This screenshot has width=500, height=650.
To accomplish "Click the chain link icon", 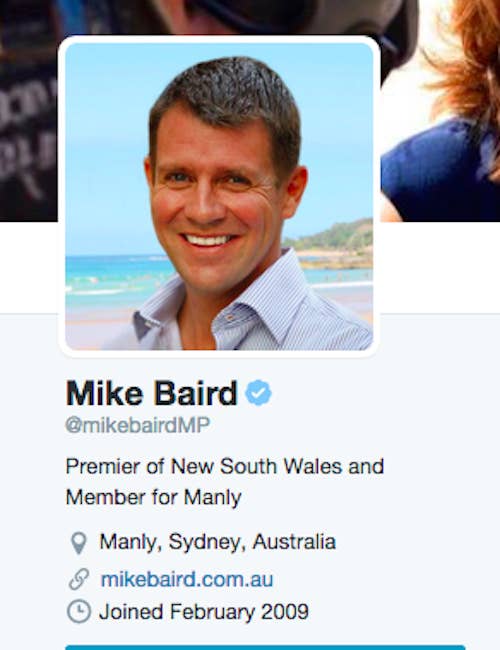I will [79, 579].
